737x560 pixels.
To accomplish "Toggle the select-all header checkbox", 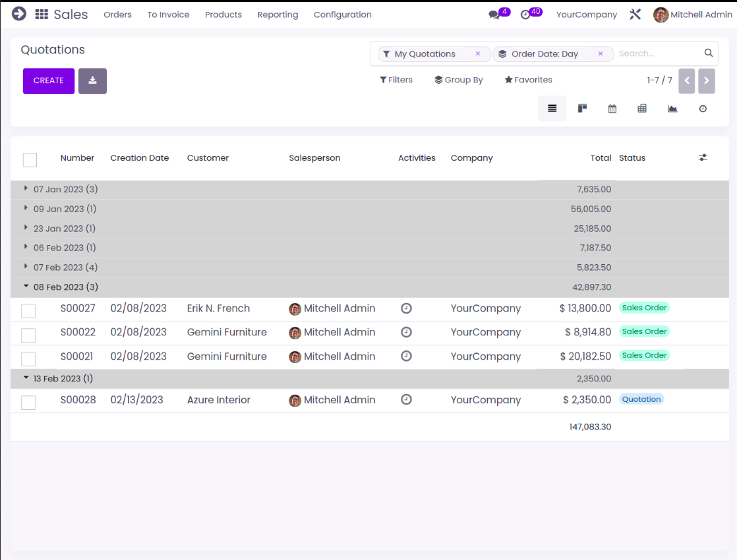I will click(x=30, y=159).
